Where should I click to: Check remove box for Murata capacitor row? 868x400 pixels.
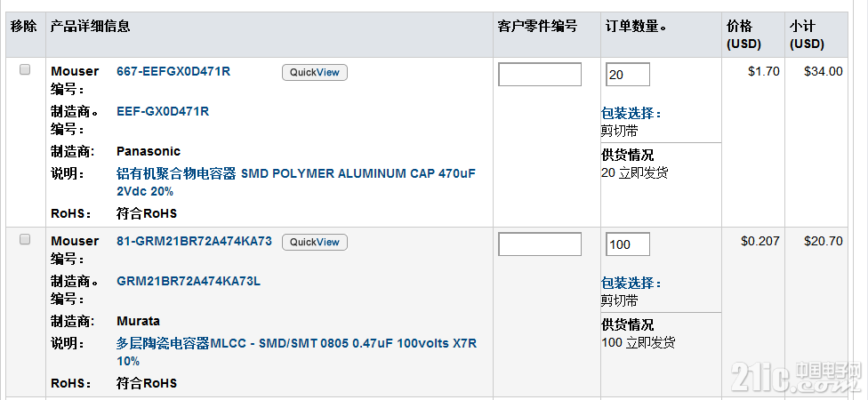pyautogui.click(x=25, y=240)
